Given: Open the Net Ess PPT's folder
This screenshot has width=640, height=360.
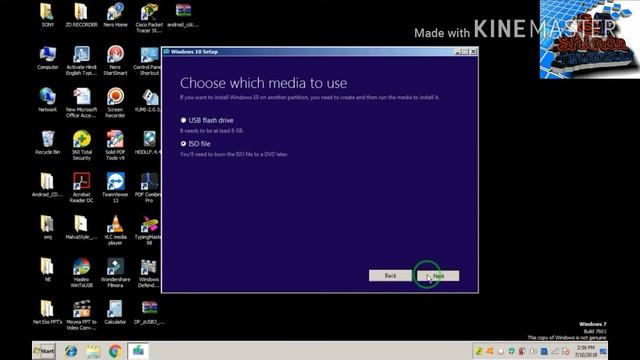Looking at the screenshot, I should 47,312.
